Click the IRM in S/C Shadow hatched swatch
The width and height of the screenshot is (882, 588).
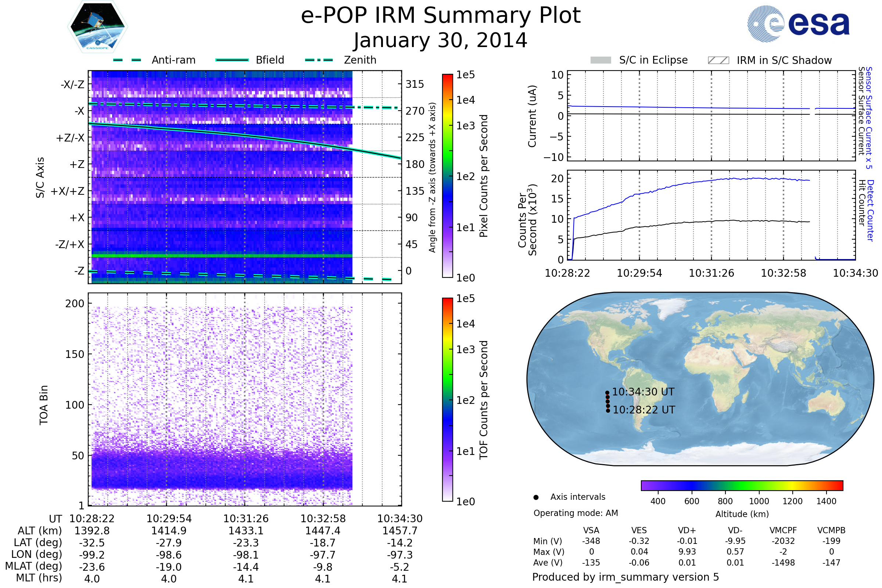(718, 60)
